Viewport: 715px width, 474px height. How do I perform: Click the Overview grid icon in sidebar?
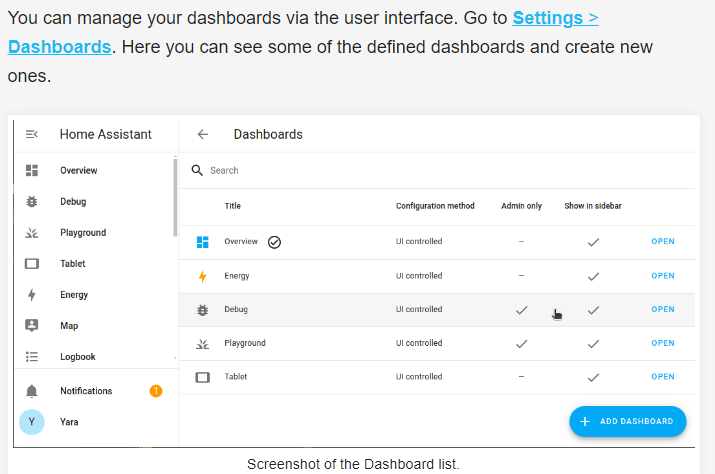pyautogui.click(x=31, y=171)
